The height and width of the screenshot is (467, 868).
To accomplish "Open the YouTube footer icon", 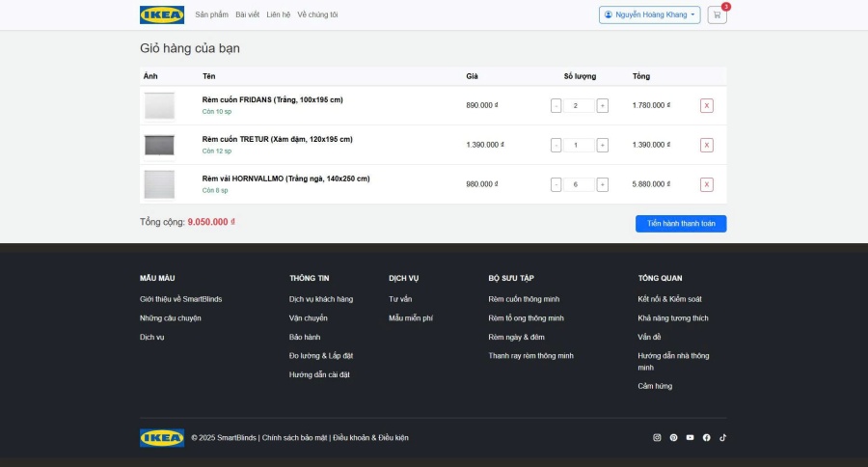I will point(690,438).
